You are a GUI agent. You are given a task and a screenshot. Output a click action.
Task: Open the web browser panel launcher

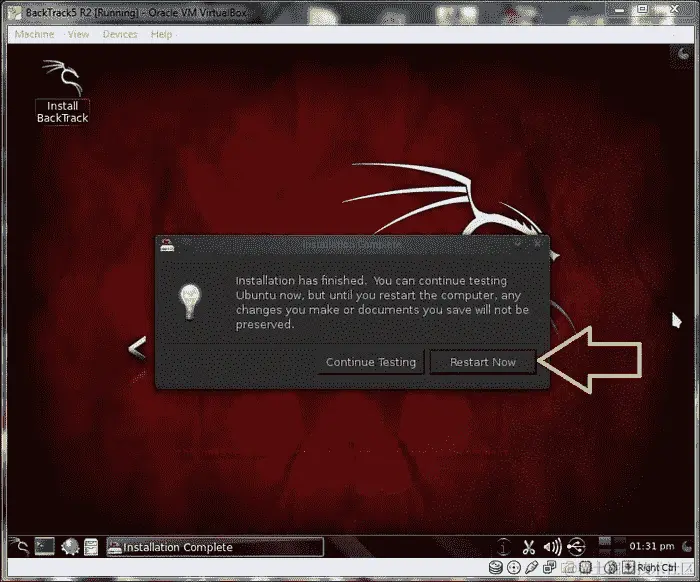(70, 546)
